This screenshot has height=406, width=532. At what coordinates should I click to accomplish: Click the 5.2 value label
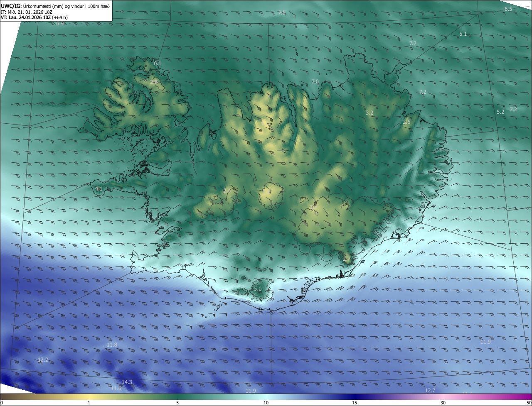(x=500, y=112)
